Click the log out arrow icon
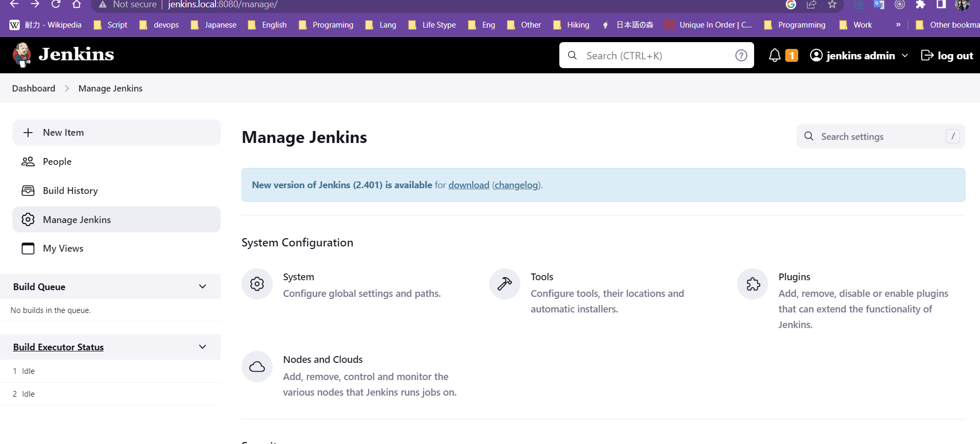 point(927,55)
